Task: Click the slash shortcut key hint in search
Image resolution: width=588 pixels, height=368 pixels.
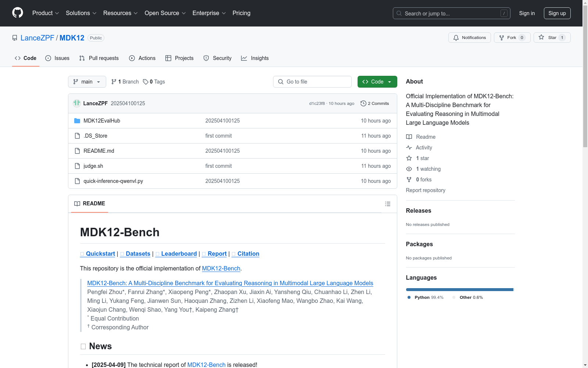Action: coord(504,13)
